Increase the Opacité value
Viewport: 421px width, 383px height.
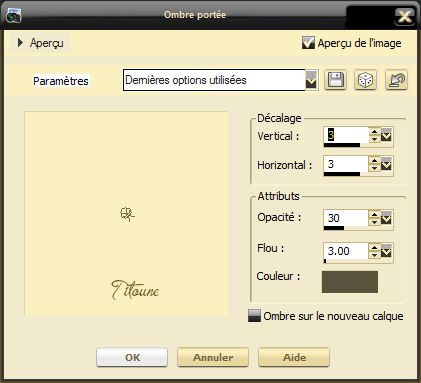click(375, 215)
